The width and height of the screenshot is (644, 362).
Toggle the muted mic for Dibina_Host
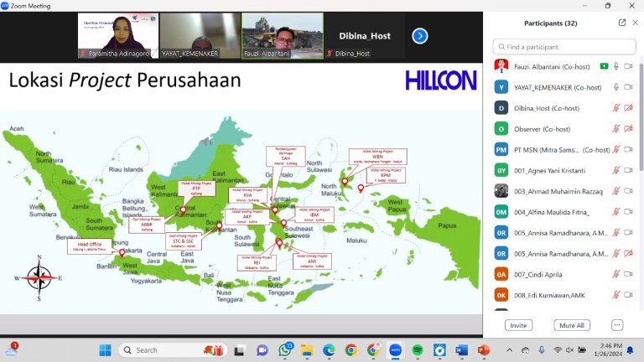click(616, 108)
